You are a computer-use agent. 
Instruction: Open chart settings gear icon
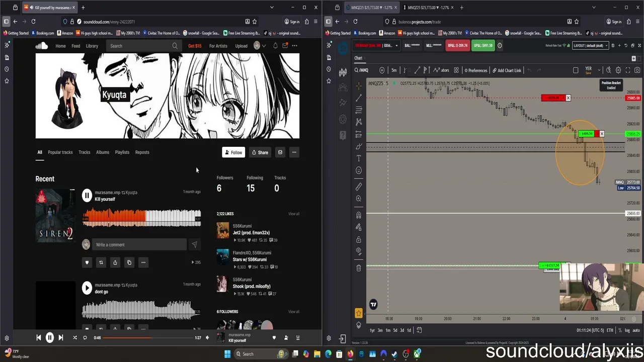pyautogui.click(x=618, y=70)
